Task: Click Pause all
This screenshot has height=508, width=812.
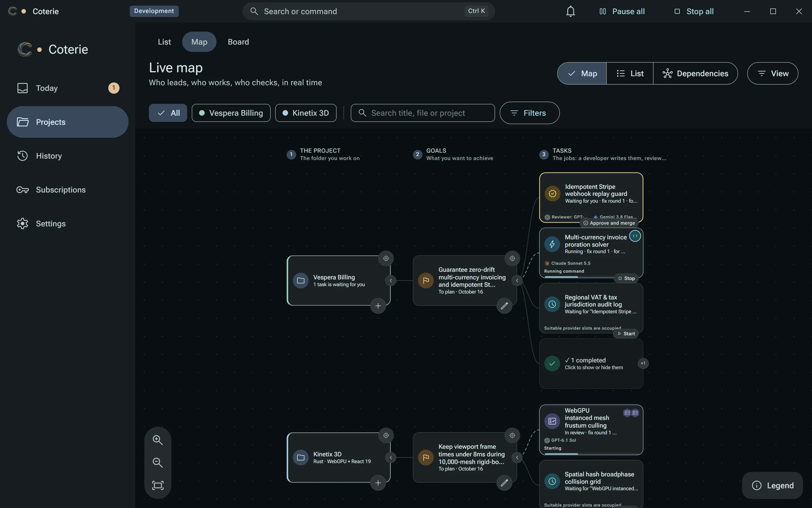Action: coord(622,11)
